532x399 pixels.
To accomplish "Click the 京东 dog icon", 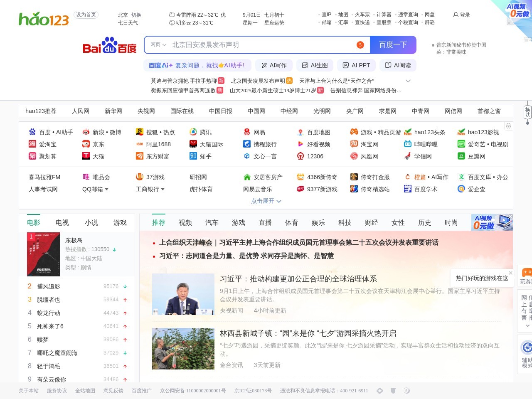I will click(86, 144).
